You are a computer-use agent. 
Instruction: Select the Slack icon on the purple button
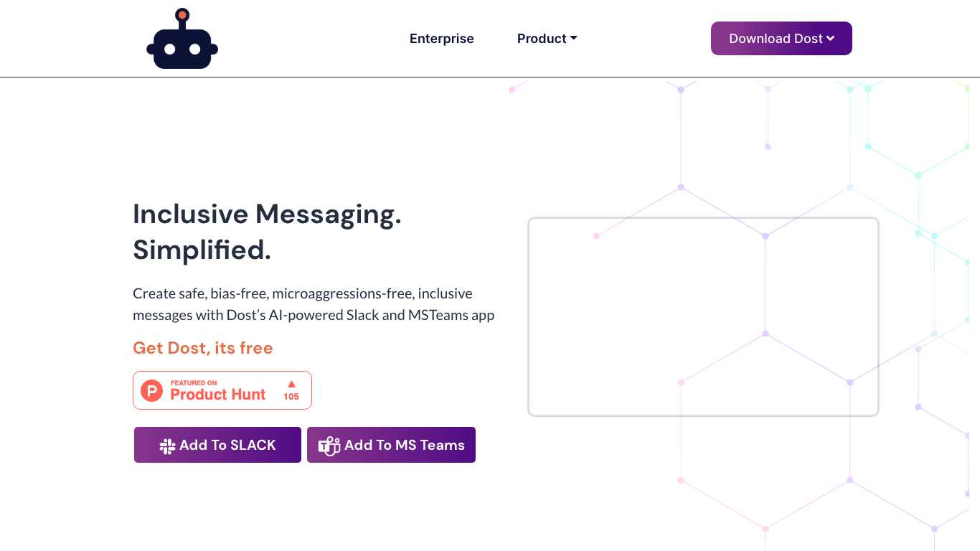tap(167, 445)
